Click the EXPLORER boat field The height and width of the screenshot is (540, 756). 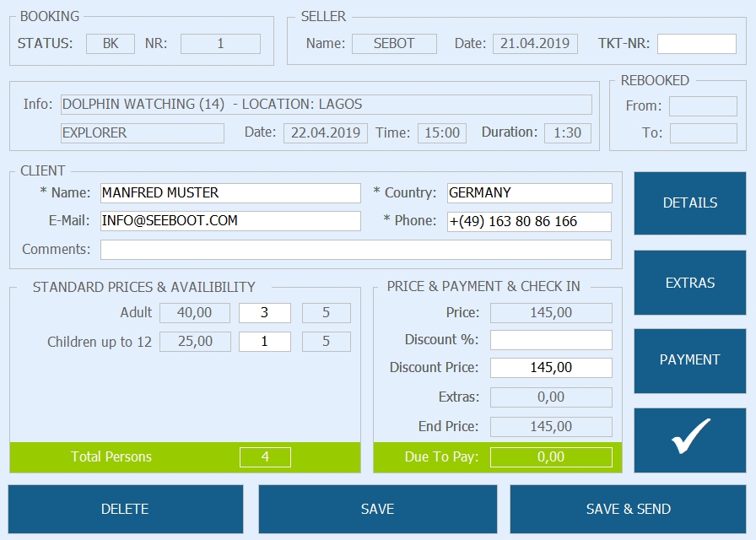143,133
